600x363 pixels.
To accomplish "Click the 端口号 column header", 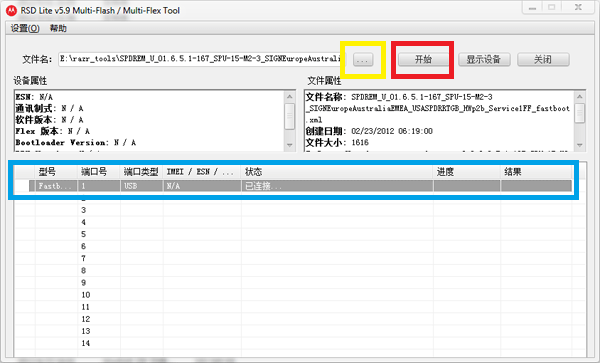I will pyautogui.click(x=99, y=172).
